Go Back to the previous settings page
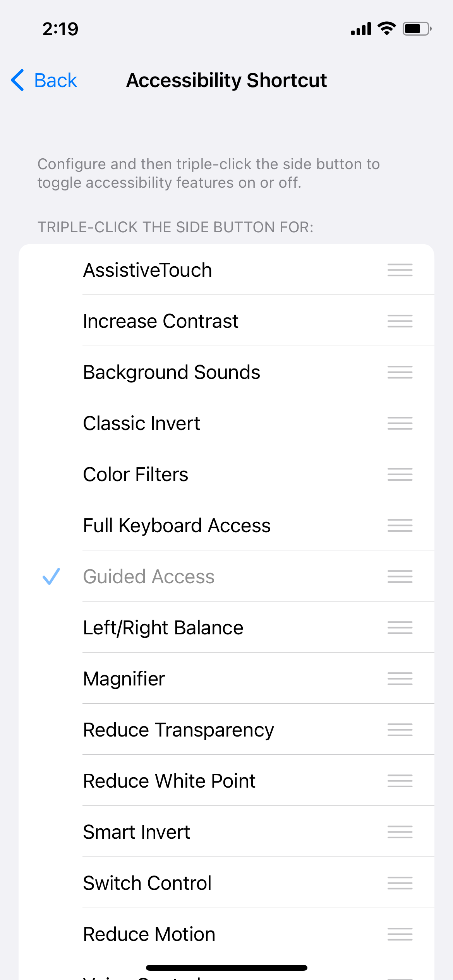This screenshot has width=453, height=980. tap(55, 81)
